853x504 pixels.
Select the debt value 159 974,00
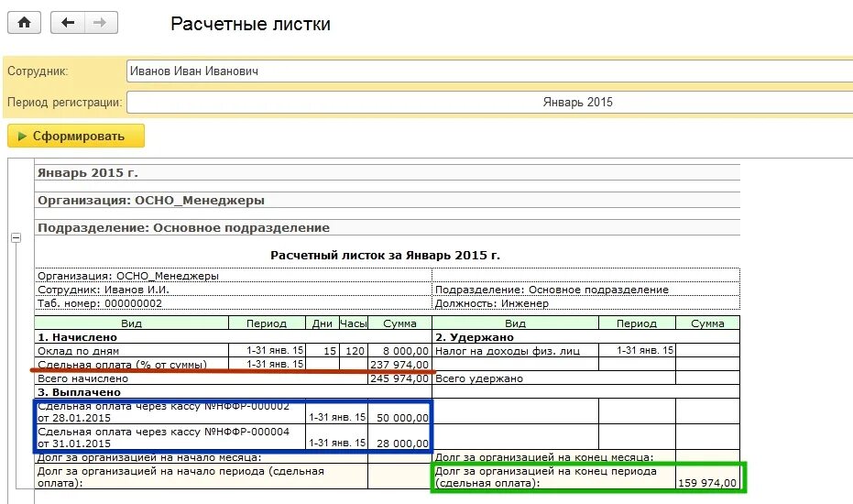707,477
